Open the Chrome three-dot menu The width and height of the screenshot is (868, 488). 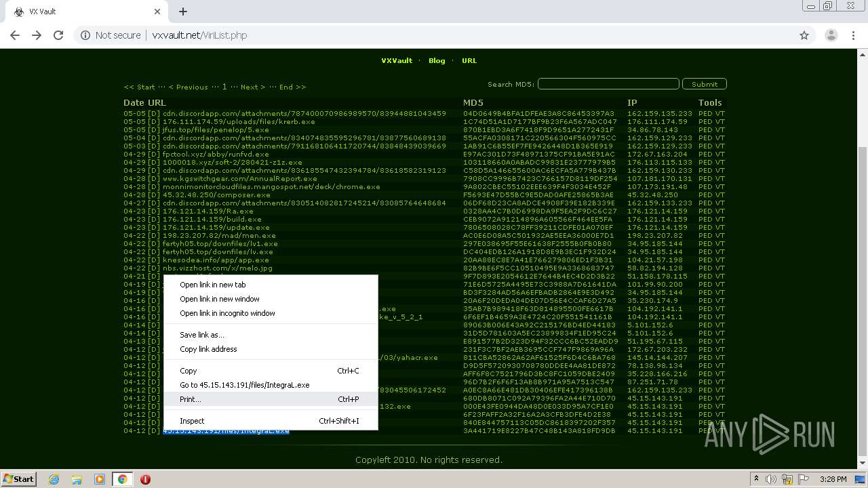pos(852,35)
